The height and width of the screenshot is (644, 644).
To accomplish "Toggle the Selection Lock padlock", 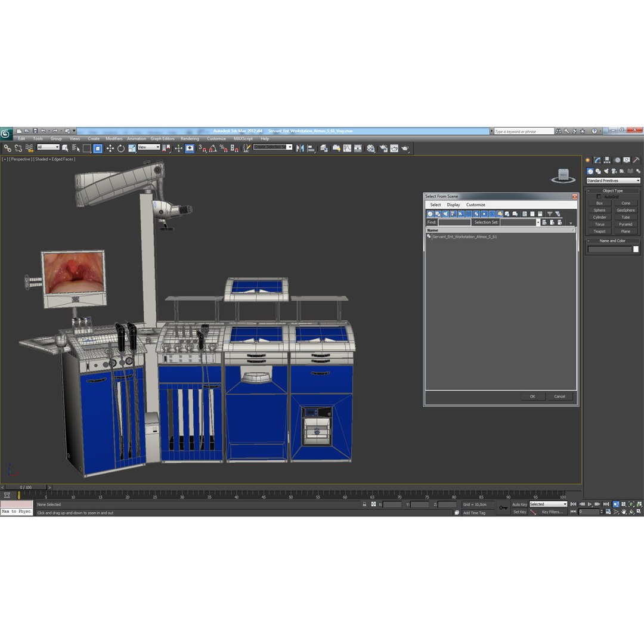I will tap(364, 504).
